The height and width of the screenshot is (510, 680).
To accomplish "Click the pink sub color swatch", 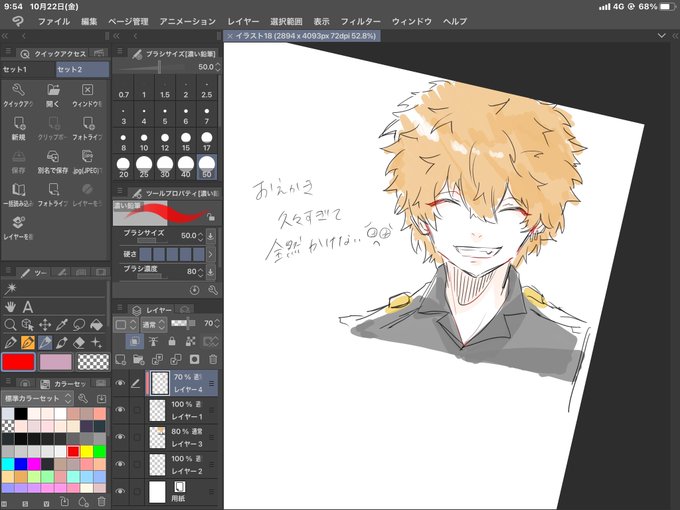I will (56, 362).
